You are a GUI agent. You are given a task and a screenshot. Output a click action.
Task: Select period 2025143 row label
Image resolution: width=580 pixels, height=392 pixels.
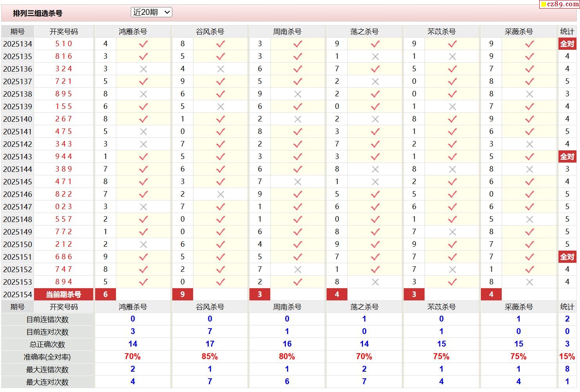(18, 157)
